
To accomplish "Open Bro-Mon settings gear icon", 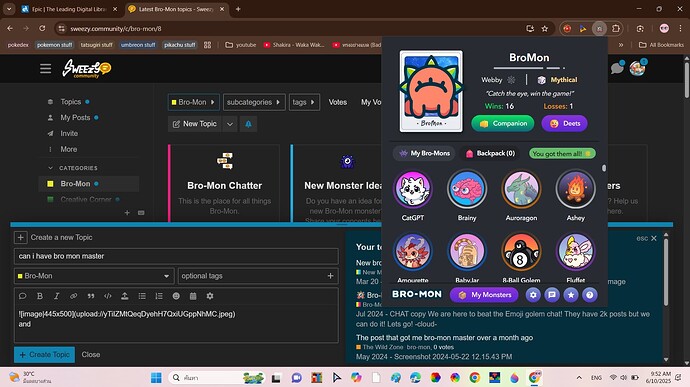I will point(533,295).
